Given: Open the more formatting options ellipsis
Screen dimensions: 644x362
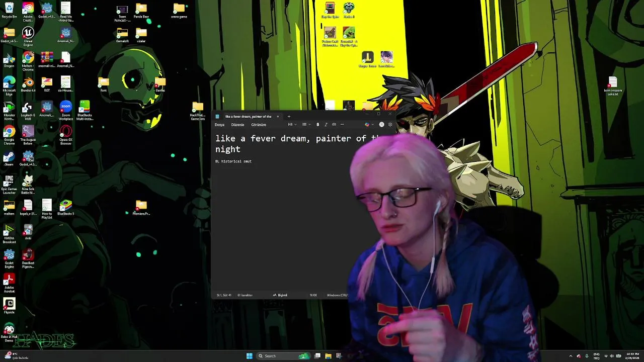Looking at the screenshot, I should tap(342, 125).
